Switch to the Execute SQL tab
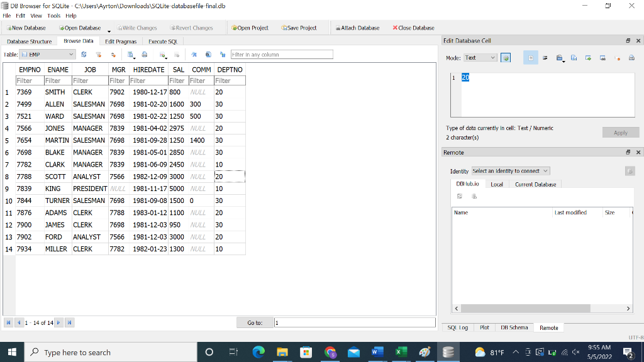Viewport: 644px width, 362px height. 162,41
